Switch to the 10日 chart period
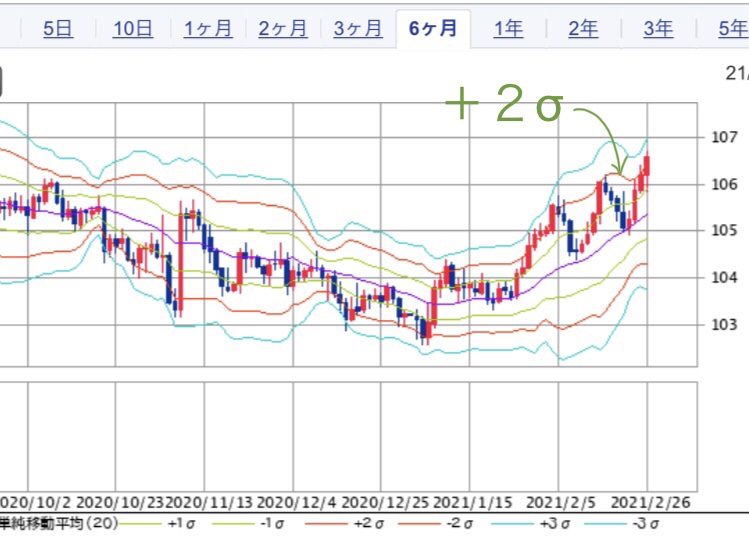The height and width of the screenshot is (557, 749). [x=133, y=29]
